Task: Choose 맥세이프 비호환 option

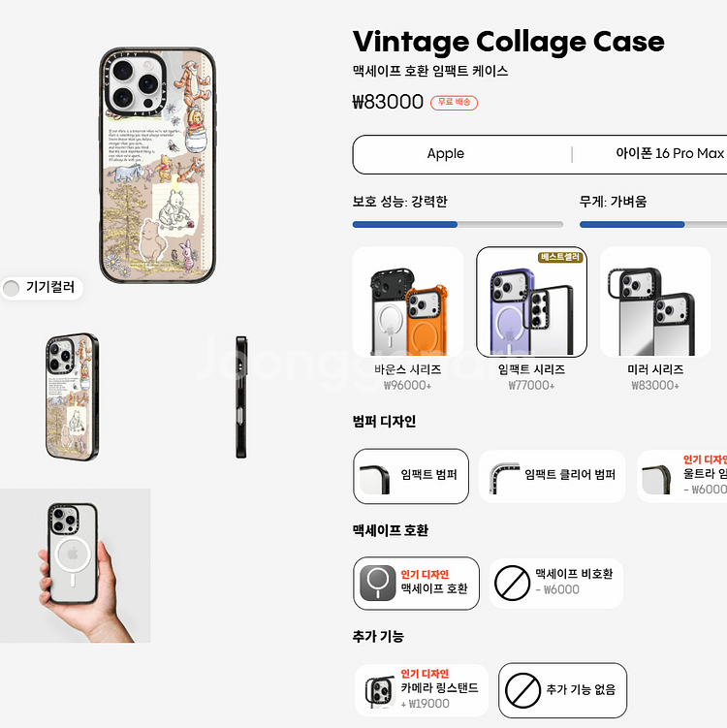Action: point(556,584)
